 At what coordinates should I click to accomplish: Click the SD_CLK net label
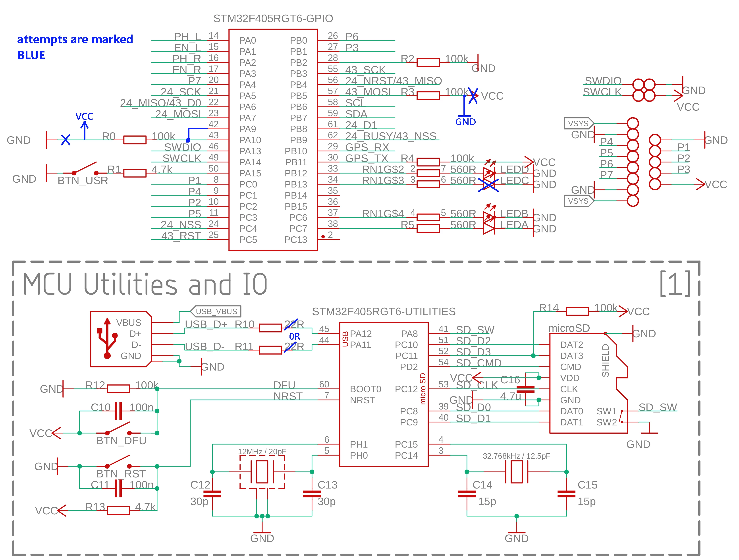click(x=477, y=385)
